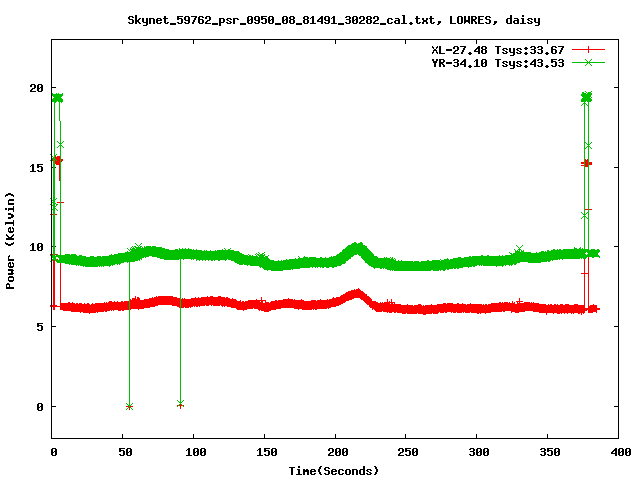Click the green dropout marker near 90 seconds at zero
The image size is (640, 480).
pos(180,404)
